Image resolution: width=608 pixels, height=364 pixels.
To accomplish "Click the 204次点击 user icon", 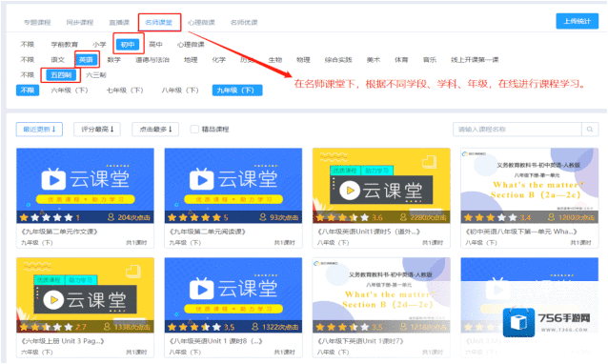I will 111,217.
